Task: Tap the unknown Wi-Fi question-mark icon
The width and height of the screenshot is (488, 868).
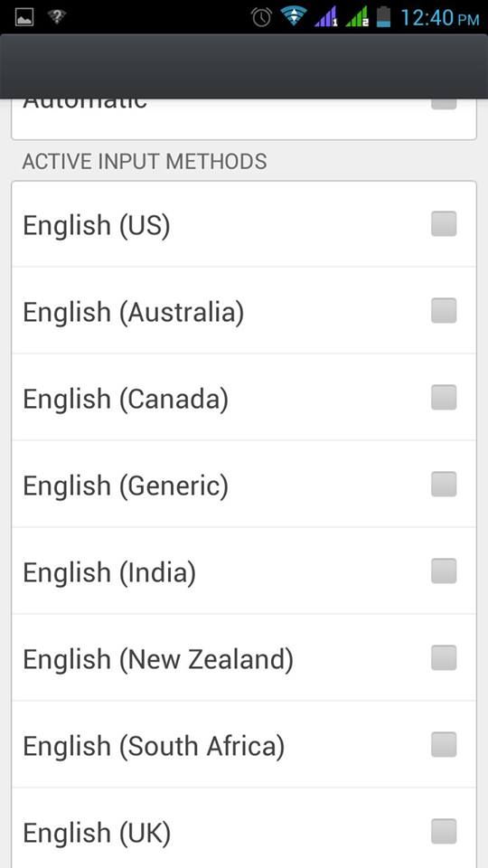Action: pyautogui.click(x=56, y=17)
